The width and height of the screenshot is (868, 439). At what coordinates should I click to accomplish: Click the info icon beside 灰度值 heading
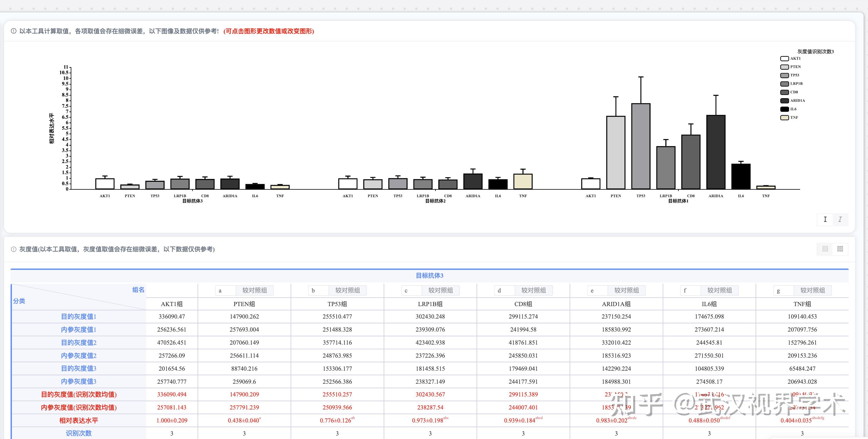(13, 249)
